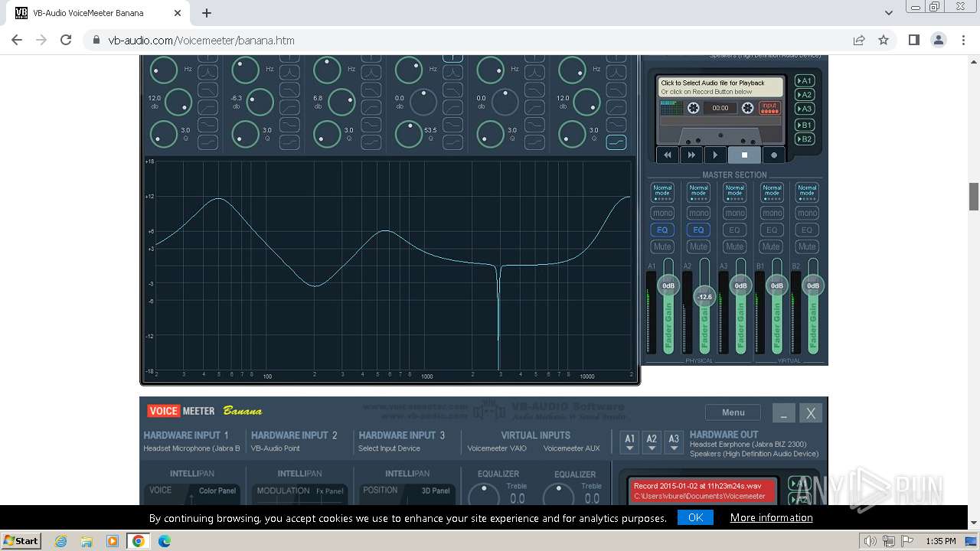Screen dimensions: 980x551
Task: Select low-pass filter shape for first EQ band
Action: point(208,90)
